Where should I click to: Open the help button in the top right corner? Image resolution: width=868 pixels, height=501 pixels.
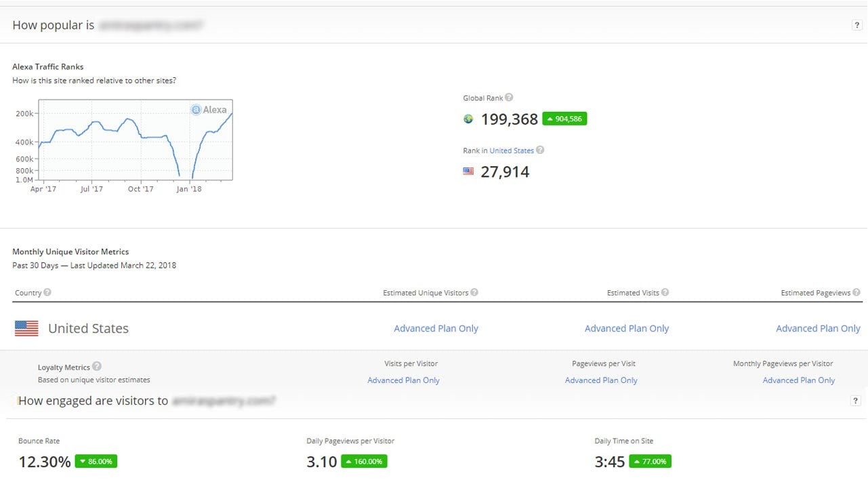pyautogui.click(x=856, y=24)
